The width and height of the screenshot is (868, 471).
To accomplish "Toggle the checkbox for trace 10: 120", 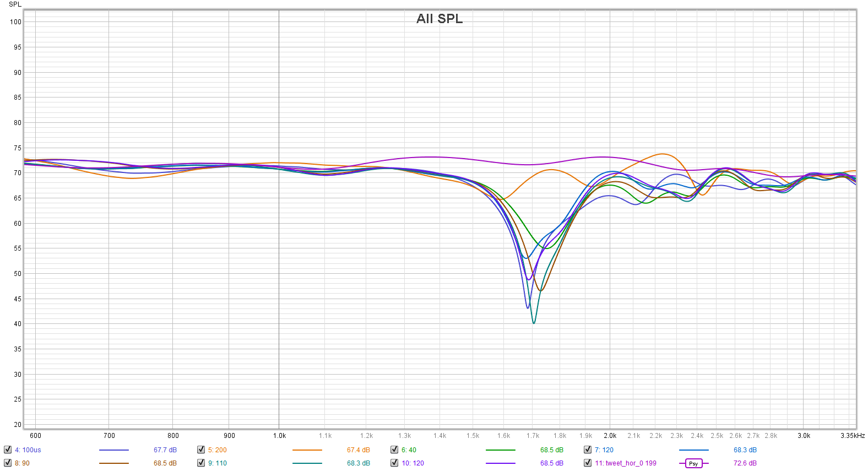I will pyautogui.click(x=394, y=463).
